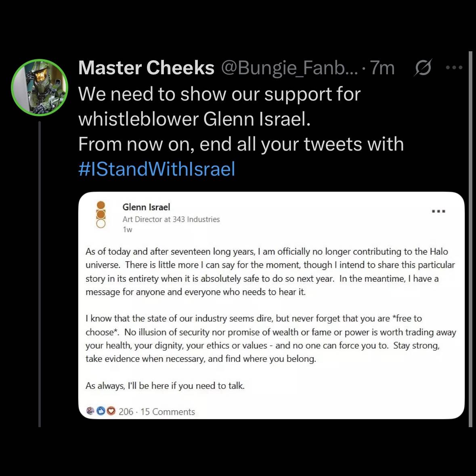The image size is (476, 476).
Task: Open the 206 reactions count
Action: tap(126, 412)
